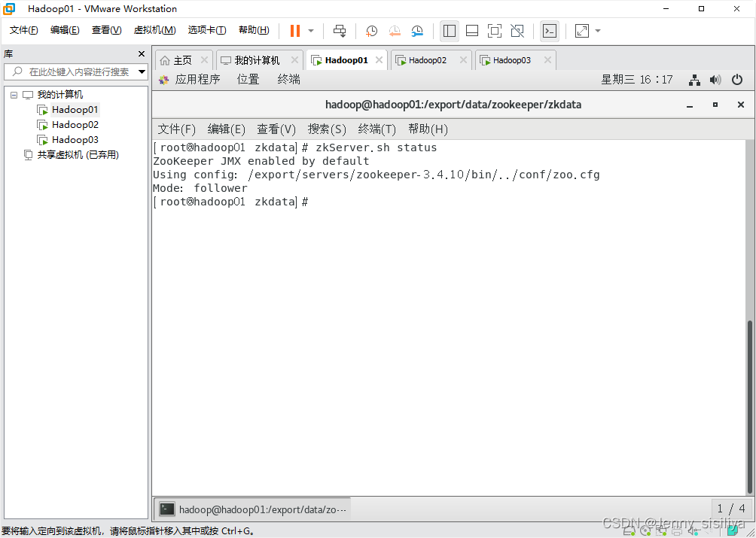The width and height of the screenshot is (756, 538).
Task: Close the guest terminal window
Action: 741,105
